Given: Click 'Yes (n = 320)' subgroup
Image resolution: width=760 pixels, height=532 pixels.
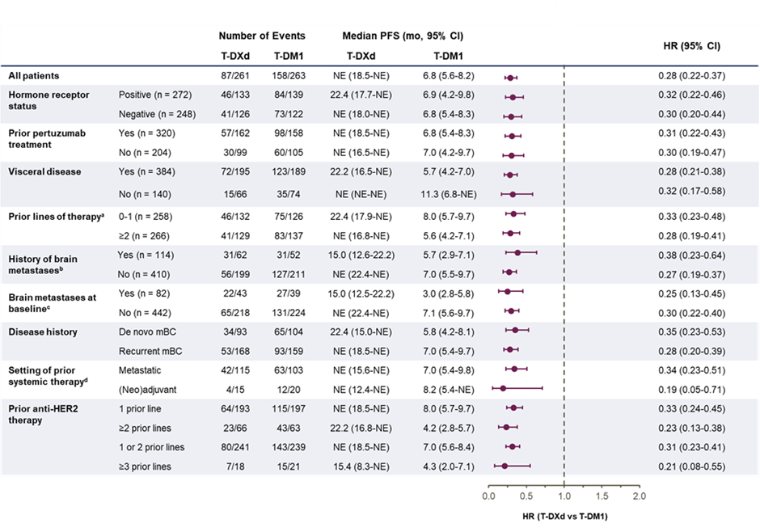Looking at the screenshot, I should click(147, 133).
